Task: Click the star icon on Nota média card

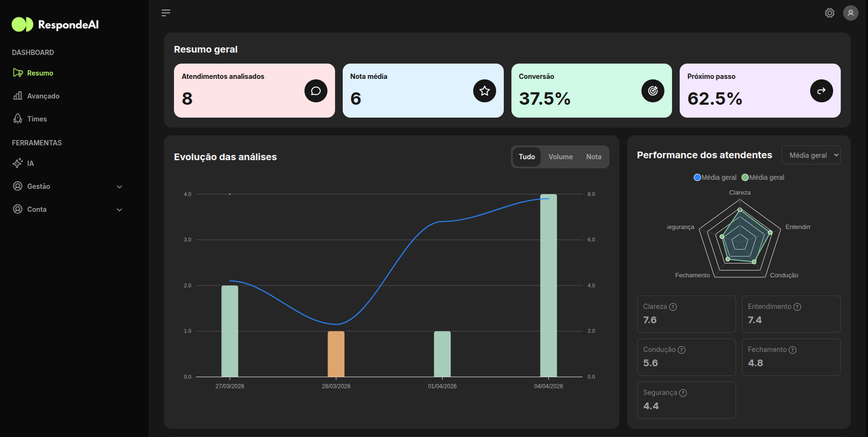Action: (x=485, y=90)
